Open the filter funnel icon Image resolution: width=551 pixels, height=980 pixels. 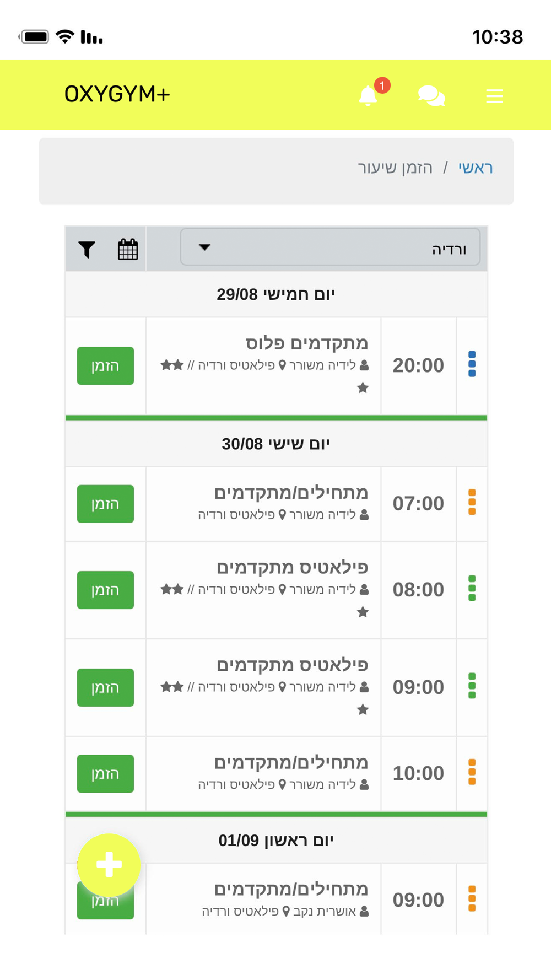pos(87,250)
